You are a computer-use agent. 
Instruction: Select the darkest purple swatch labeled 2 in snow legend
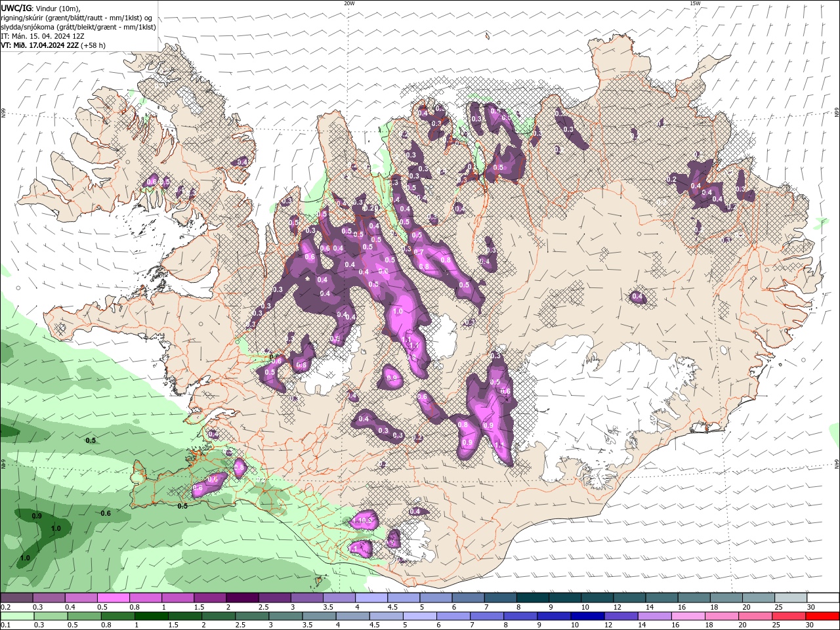click(x=242, y=598)
